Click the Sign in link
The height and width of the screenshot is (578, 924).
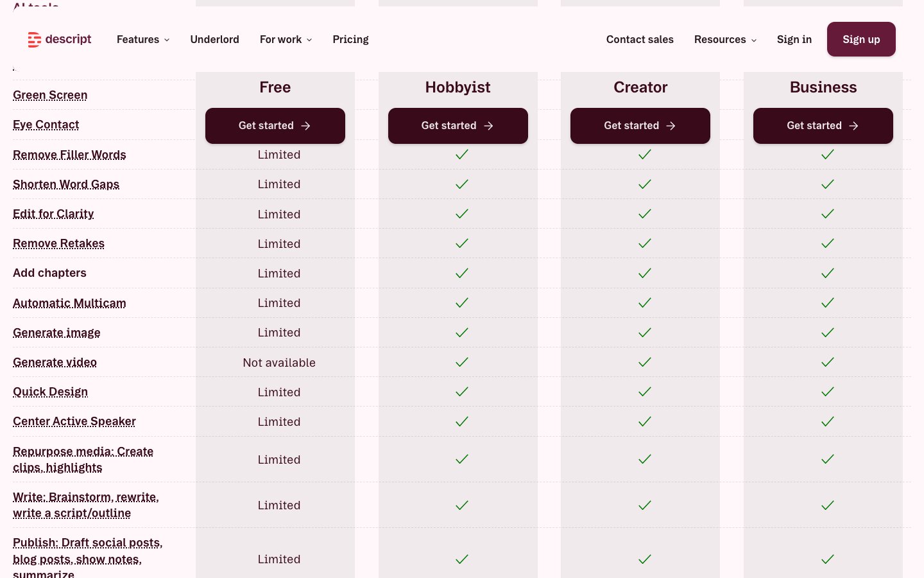coord(794,40)
